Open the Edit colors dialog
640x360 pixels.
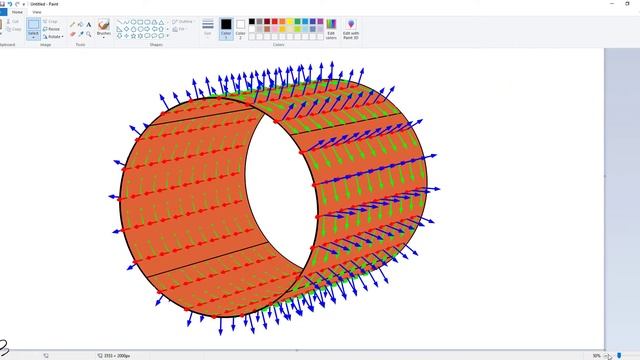(331, 29)
